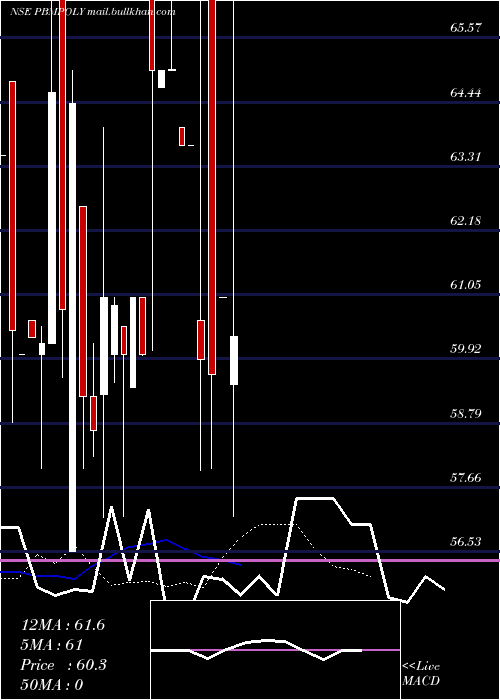Viewport: 500px width, 700px height.
Task: Click the 61.05 price axis label
Action: pyautogui.click(x=466, y=285)
